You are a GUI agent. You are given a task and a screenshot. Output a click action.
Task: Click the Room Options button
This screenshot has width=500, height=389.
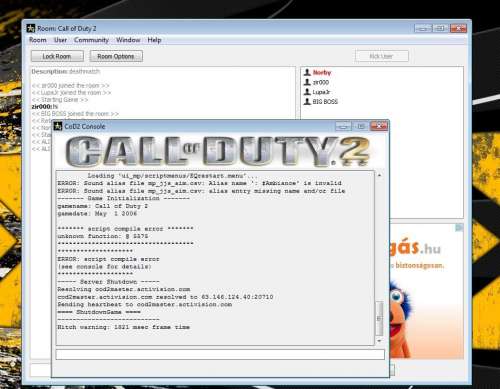(x=116, y=56)
